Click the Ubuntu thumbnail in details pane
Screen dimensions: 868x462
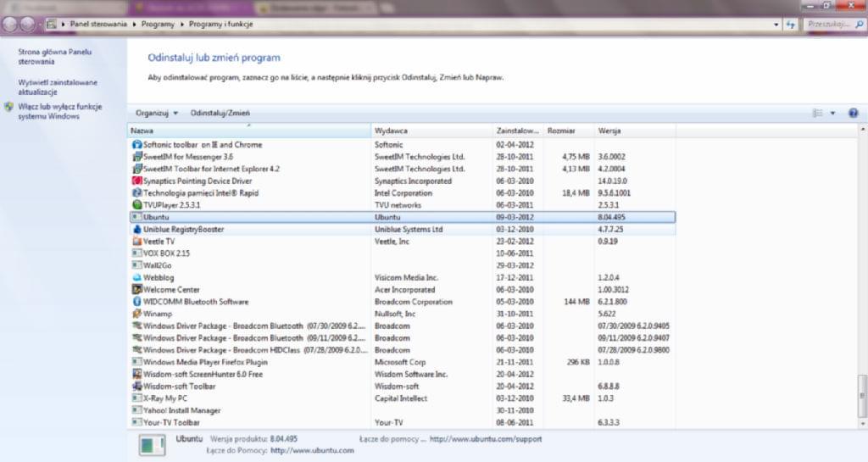tap(152, 444)
